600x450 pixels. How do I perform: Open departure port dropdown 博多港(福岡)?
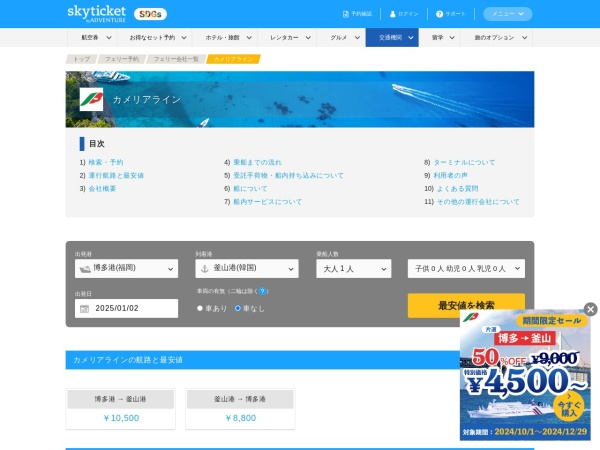[126, 269]
